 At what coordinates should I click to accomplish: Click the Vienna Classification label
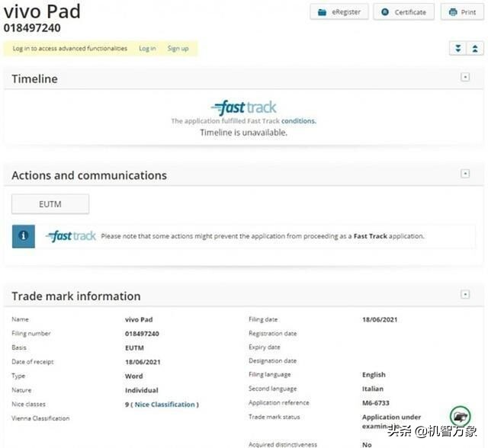click(x=40, y=418)
